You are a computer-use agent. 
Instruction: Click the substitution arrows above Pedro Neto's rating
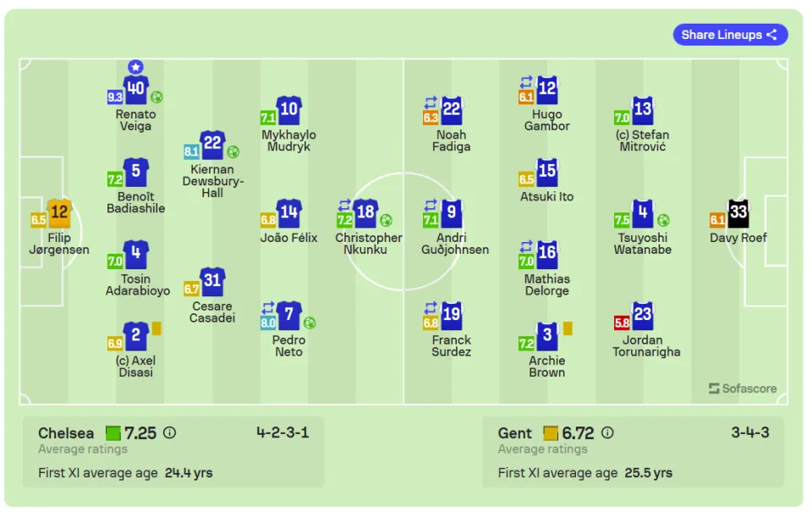pyautogui.click(x=268, y=308)
